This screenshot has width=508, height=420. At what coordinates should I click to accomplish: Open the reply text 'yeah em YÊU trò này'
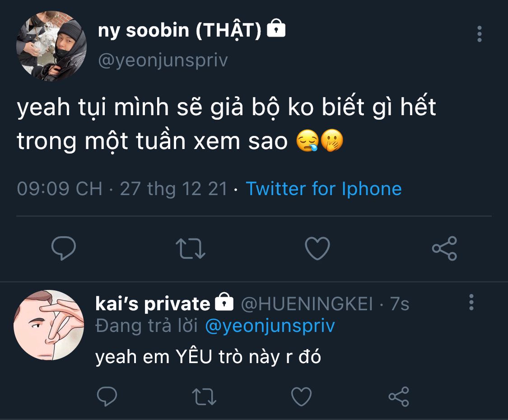[x=208, y=357]
